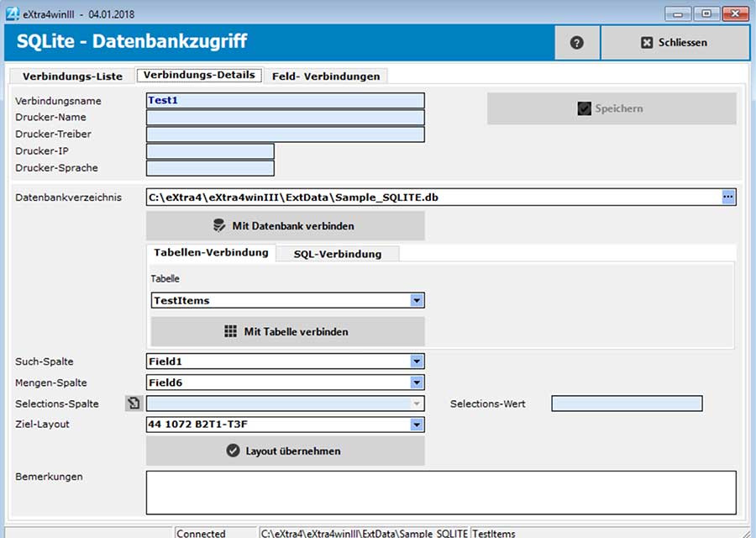Open the Ziel-Layout dropdown showing 44 1072 B2T1-T3F
This screenshot has height=538, width=756.
point(416,425)
